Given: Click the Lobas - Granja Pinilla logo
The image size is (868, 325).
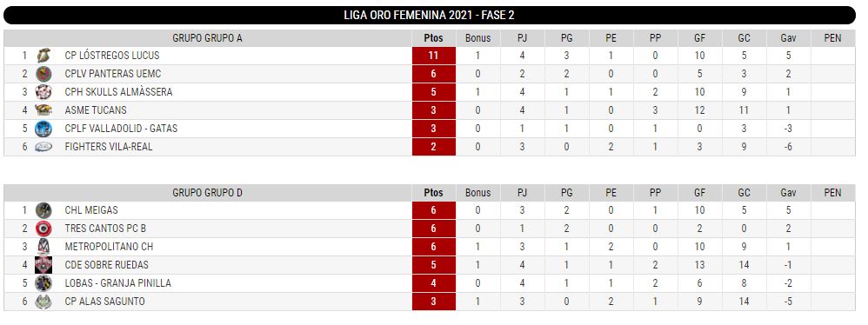Looking at the screenshot, I should click(x=43, y=283).
